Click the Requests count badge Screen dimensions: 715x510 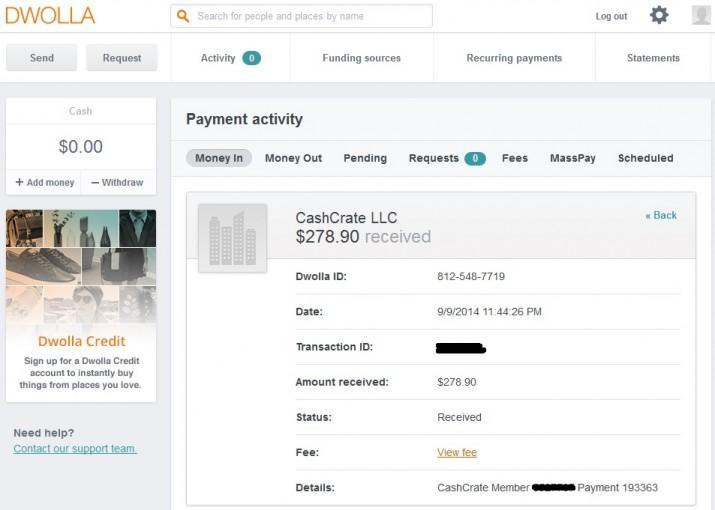[475, 158]
